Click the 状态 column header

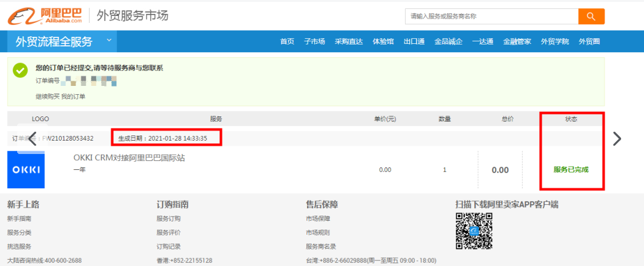tap(571, 119)
